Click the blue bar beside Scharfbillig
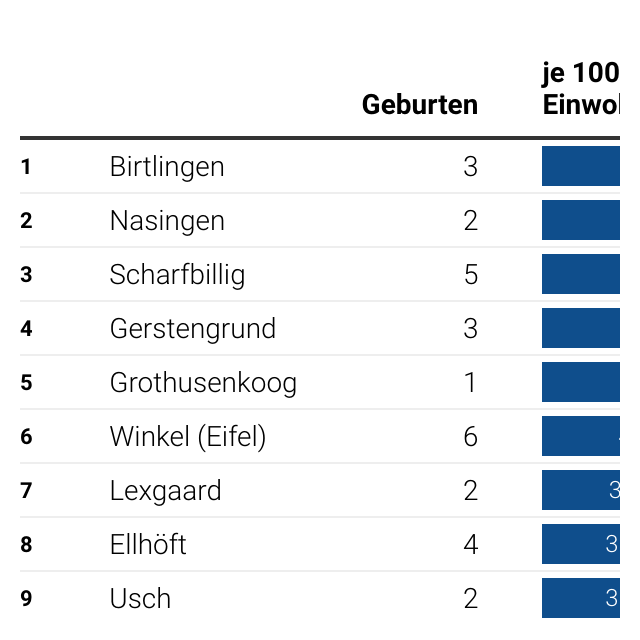 click(581, 275)
